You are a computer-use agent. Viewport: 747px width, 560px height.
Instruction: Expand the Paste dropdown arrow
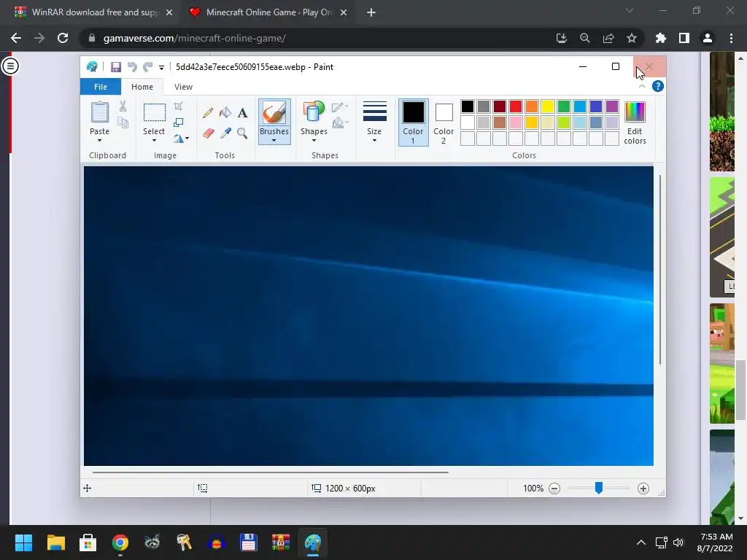point(99,141)
